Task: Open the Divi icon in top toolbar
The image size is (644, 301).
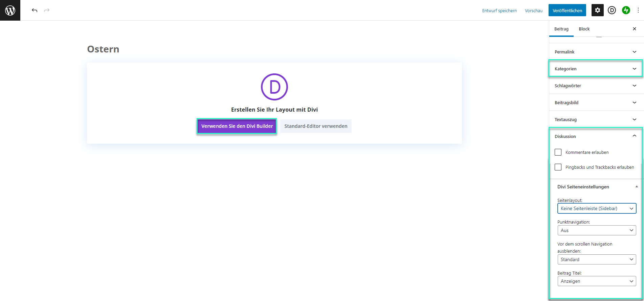Action: pos(612,10)
